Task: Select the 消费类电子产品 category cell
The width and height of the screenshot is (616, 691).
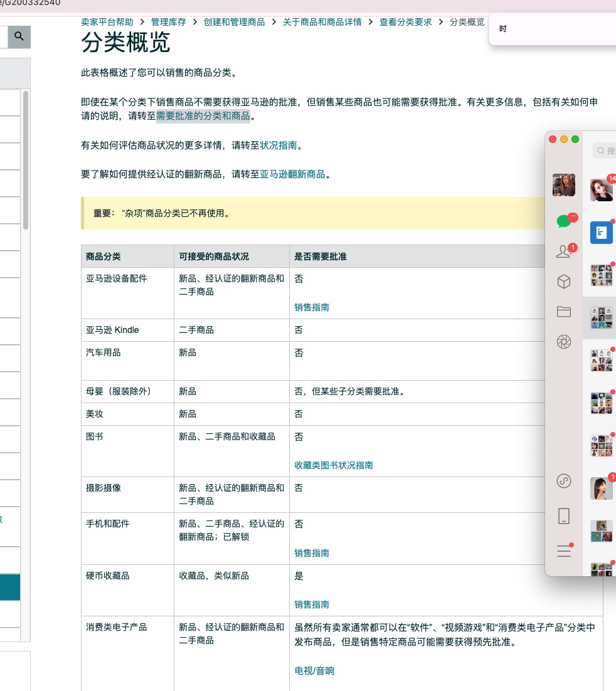Action: click(x=127, y=653)
